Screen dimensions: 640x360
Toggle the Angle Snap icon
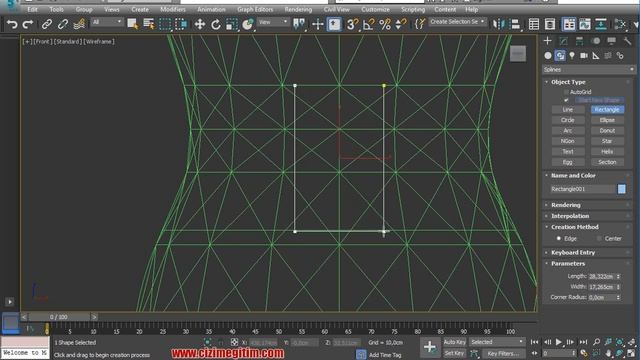click(x=368, y=24)
